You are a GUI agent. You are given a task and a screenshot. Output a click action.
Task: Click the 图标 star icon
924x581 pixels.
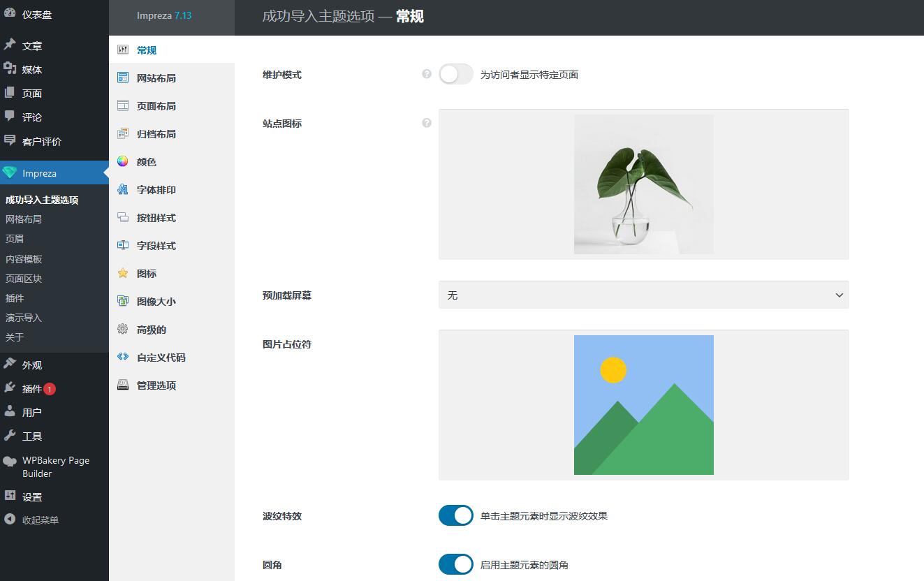coord(123,274)
